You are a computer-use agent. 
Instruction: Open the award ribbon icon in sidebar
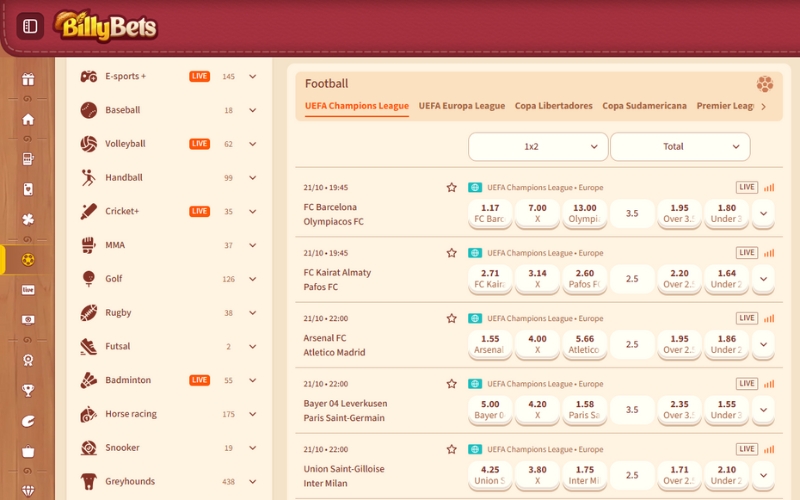coord(28,360)
